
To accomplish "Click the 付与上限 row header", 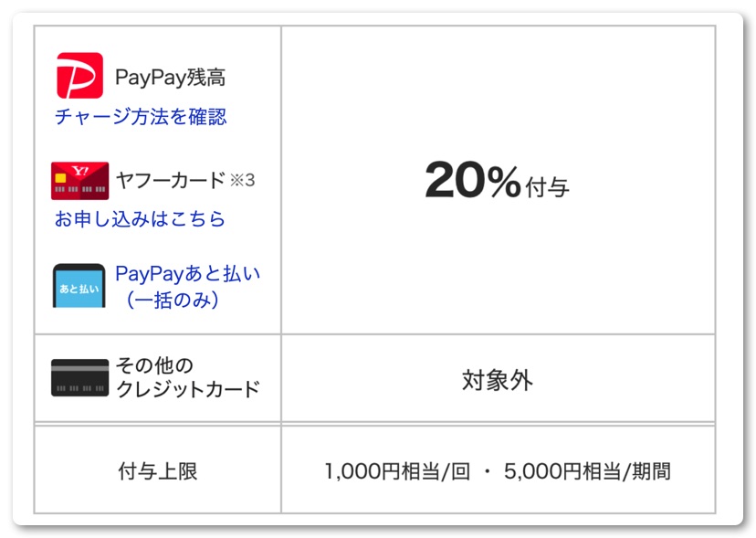I will pyautogui.click(x=158, y=471).
